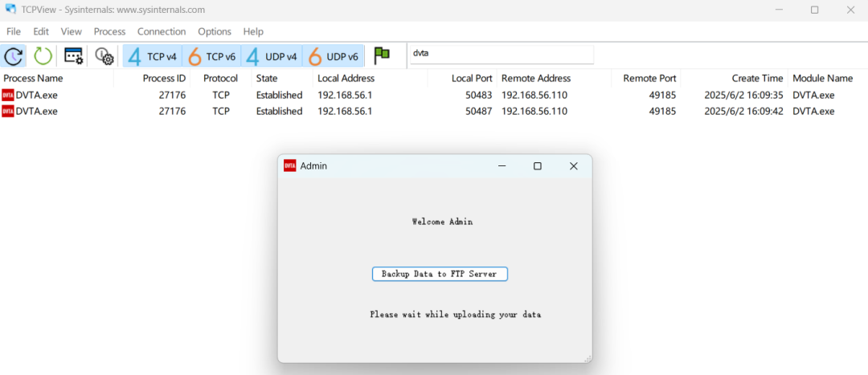This screenshot has width=868, height=375.
Task: Close the Admin window
Action: [574, 166]
